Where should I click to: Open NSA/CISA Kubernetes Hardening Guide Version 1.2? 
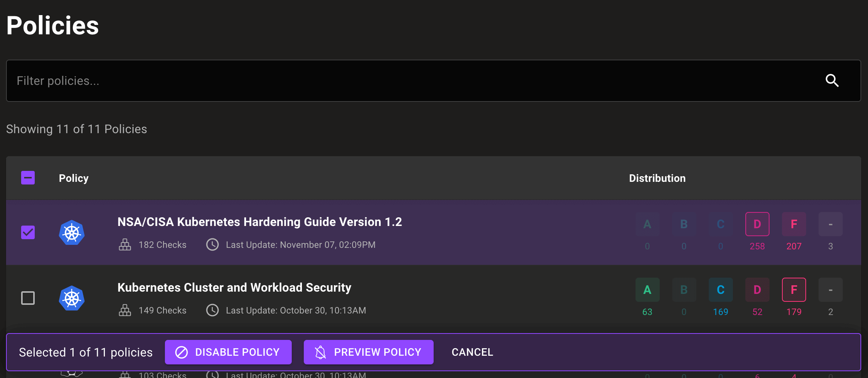pyautogui.click(x=260, y=222)
